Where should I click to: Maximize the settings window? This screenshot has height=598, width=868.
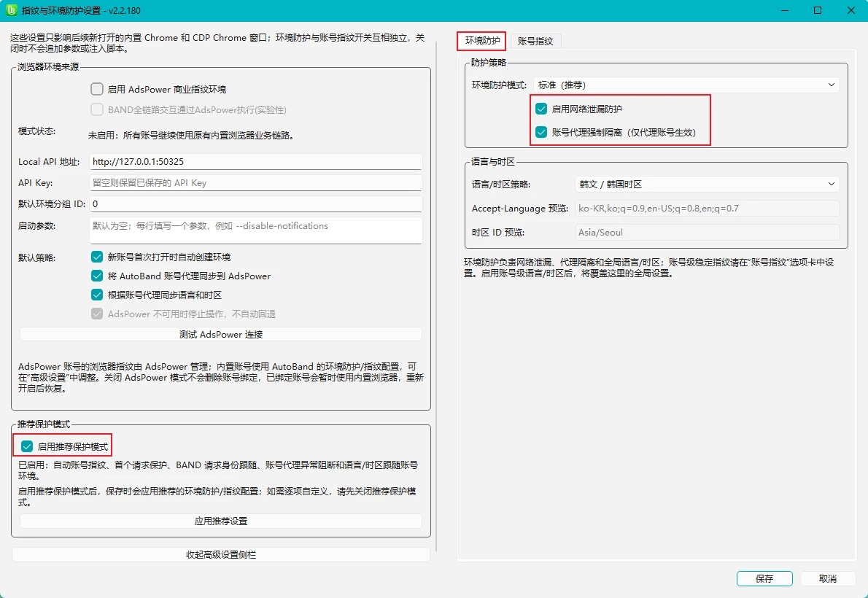(x=818, y=10)
